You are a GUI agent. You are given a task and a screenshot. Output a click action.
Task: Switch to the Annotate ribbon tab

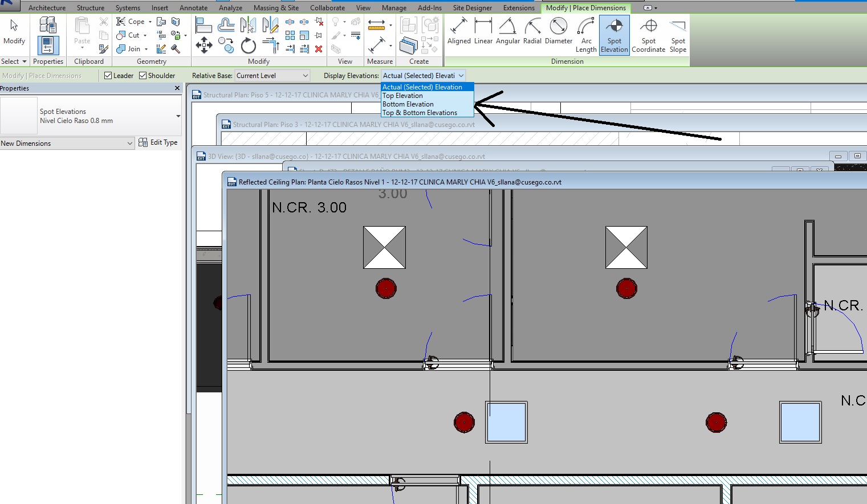tap(193, 8)
